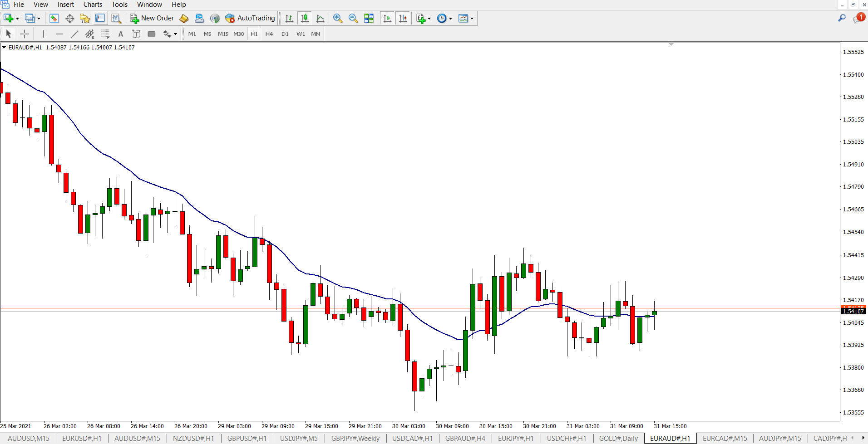The height and width of the screenshot is (444, 868).
Task: Select the Trendline tool
Action: (74, 34)
